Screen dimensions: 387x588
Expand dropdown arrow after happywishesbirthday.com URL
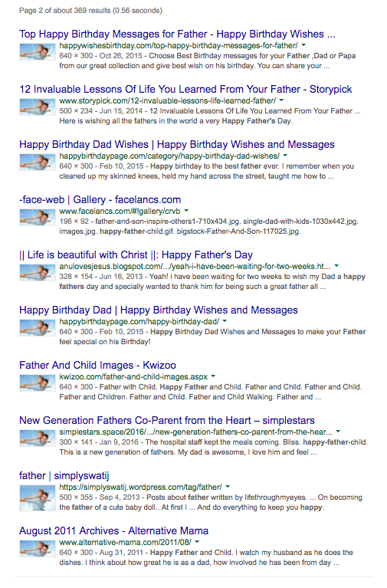pos(303,45)
